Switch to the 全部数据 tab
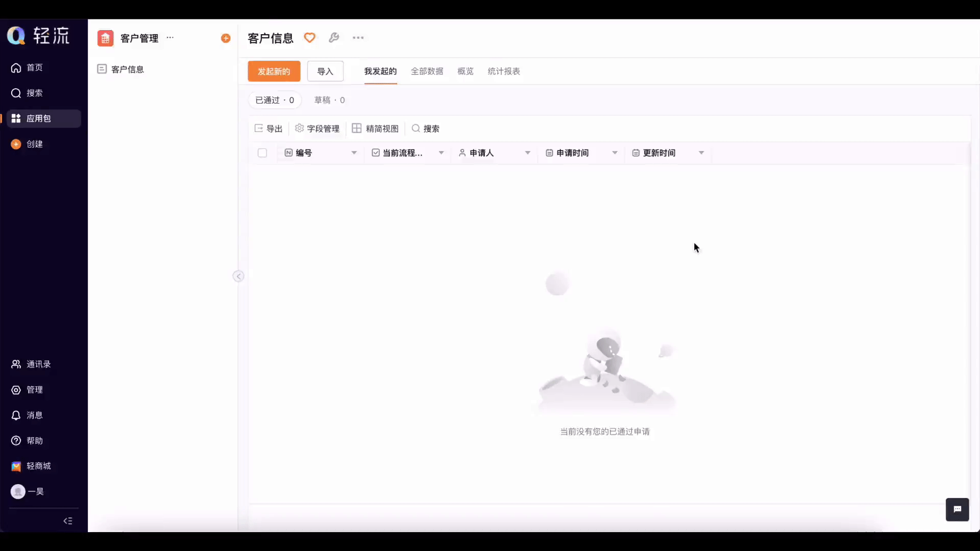Screen dimensions: 980x551 (427, 71)
